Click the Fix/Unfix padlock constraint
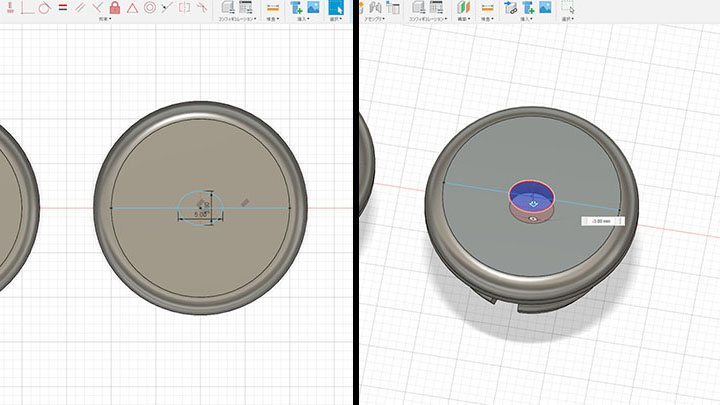Viewport: 720px width, 405px height. [115, 7]
